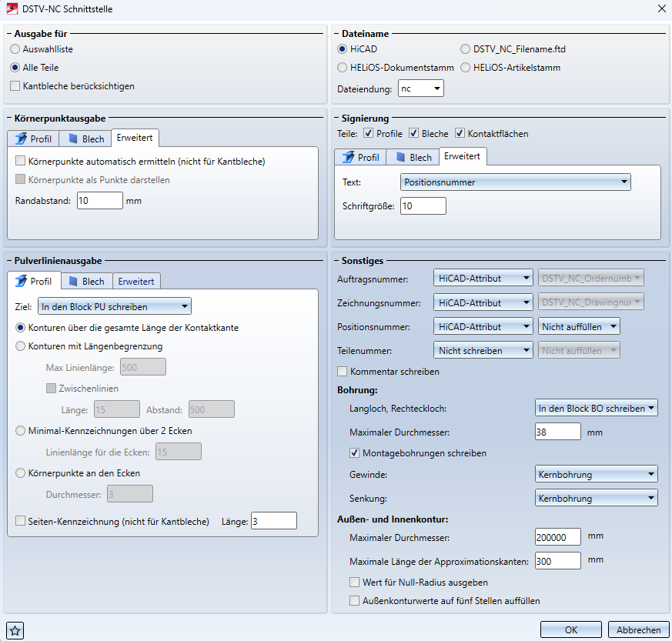This screenshot has width=672, height=641.
Task: Enable Außenkonturwerte auf fünf Stellen auffüllen
Action: click(354, 601)
